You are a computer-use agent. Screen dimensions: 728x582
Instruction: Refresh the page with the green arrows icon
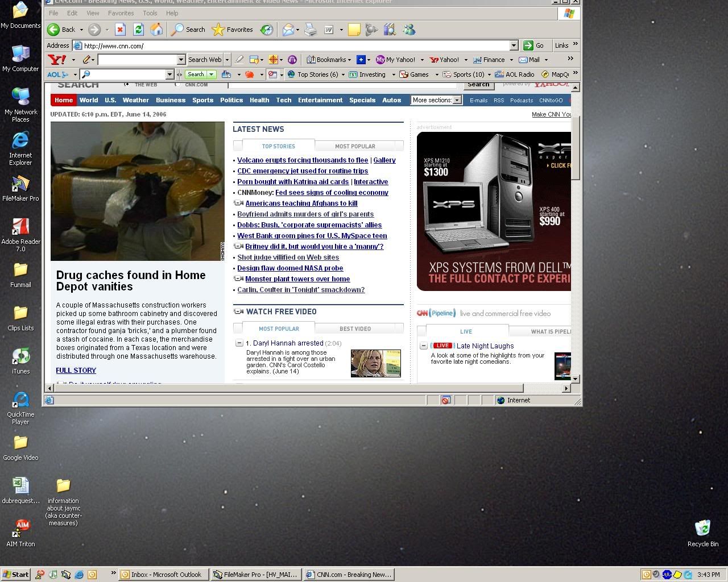point(138,30)
